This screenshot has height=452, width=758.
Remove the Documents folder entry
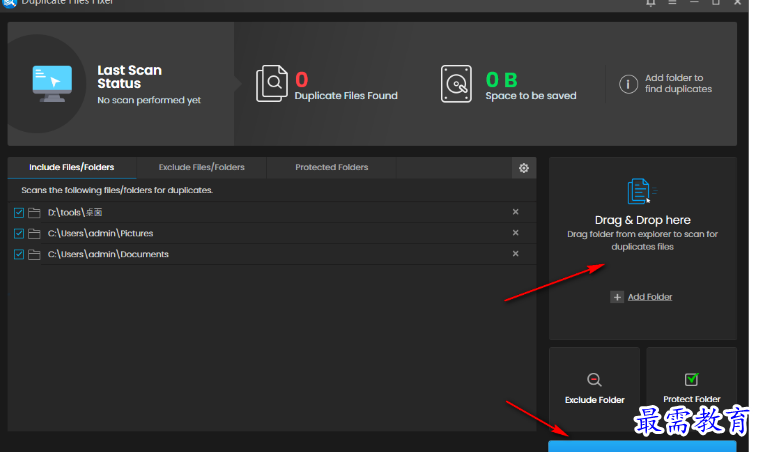(515, 253)
